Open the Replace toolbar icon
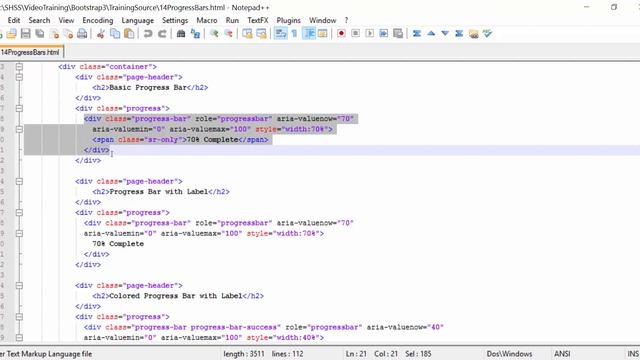Screen dimensions: 640x360 (195, 33)
